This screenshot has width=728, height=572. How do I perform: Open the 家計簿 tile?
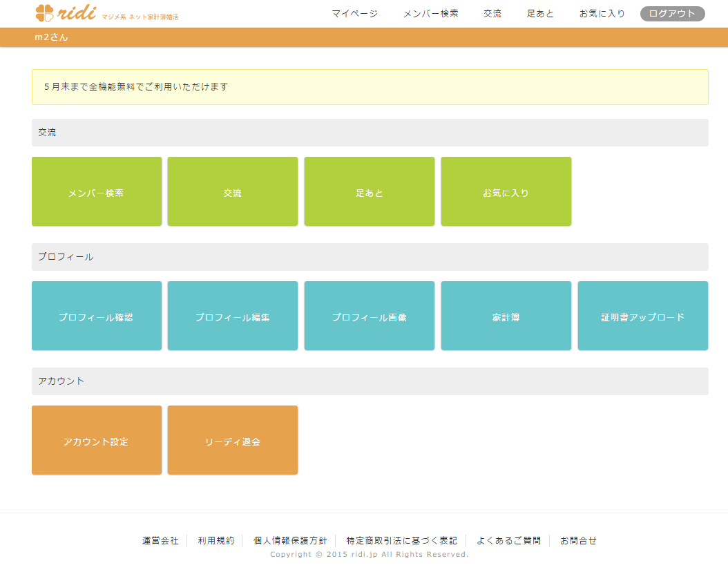506,316
